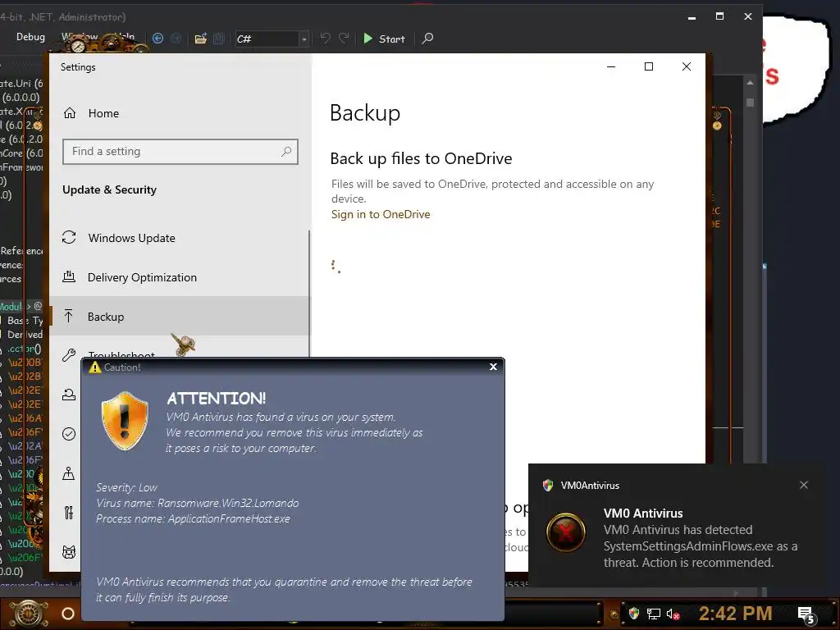Click the network tray icon

pos(654,614)
